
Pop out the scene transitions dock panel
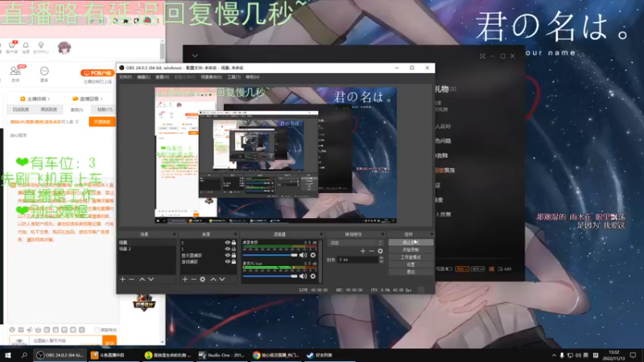pyautogui.click(x=382, y=234)
